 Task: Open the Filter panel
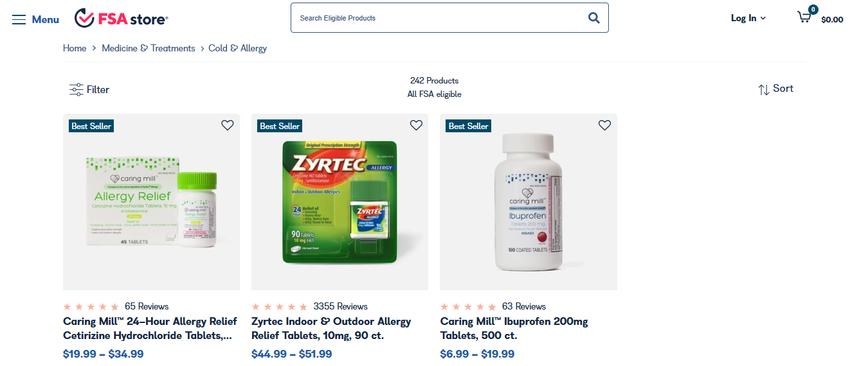89,90
